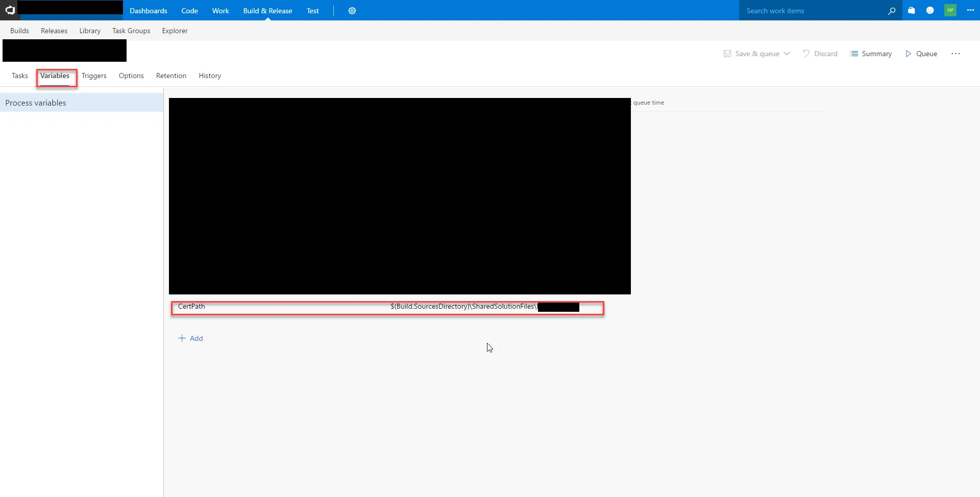Open the HP user profile avatar
Screen dimensions: 980x497
[950, 10]
